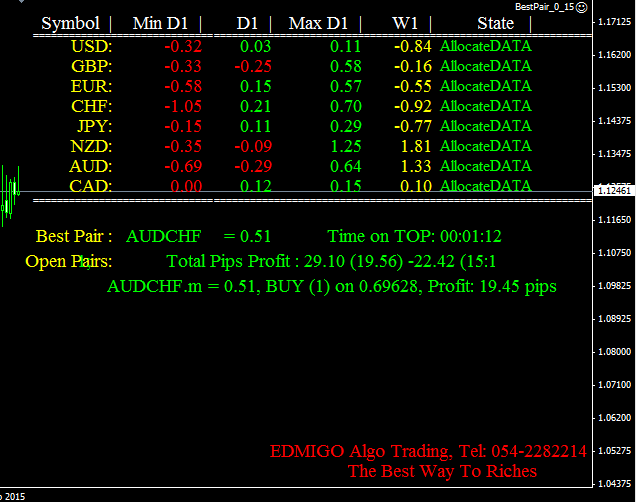Click USD W1 value -0.84

413,46
